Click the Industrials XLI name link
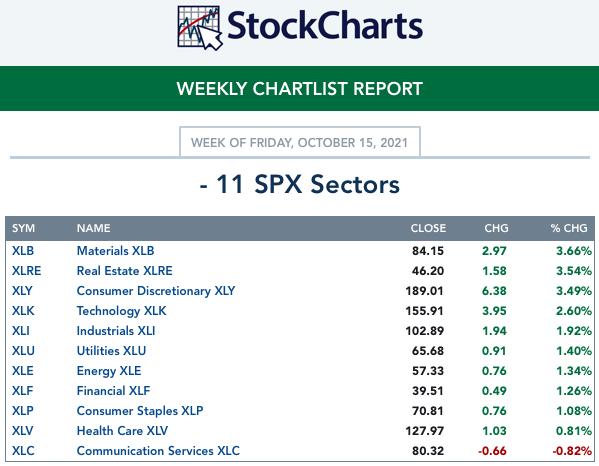Viewport: 599px width, 466px height. pyautogui.click(x=116, y=330)
